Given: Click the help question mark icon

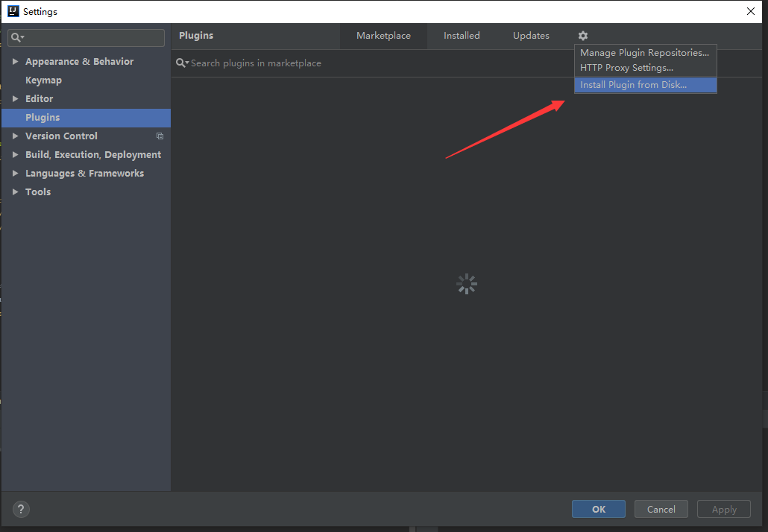Looking at the screenshot, I should click(x=21, y=509).
